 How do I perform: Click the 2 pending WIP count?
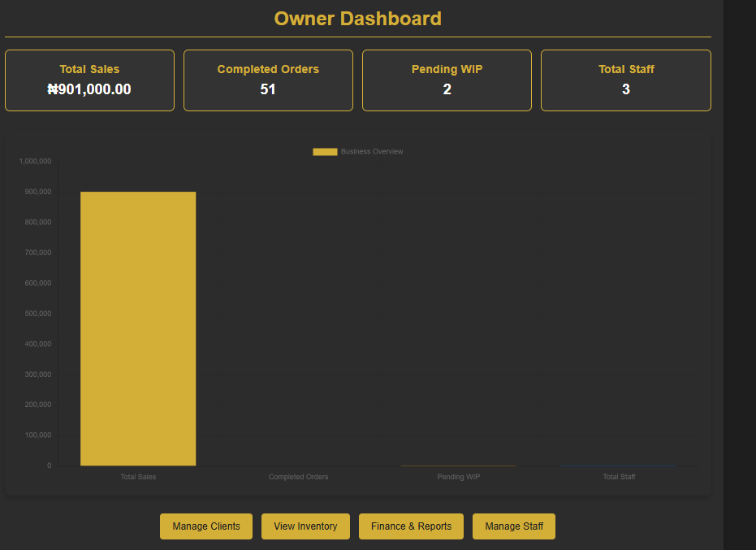click(x=447, y=89)
